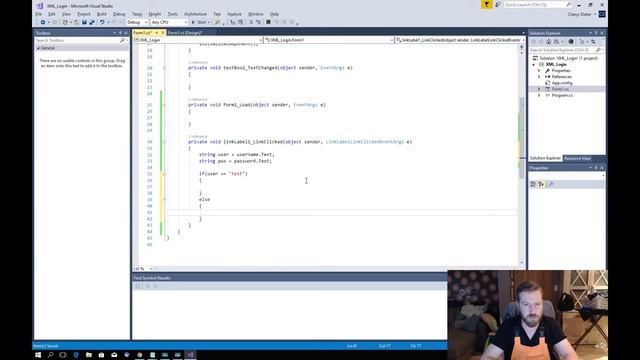Image resolution: width=640 pixels, height=360 pixels.
Task: Click Visual Studio icon in taskbar
Action: pos(190,355)
